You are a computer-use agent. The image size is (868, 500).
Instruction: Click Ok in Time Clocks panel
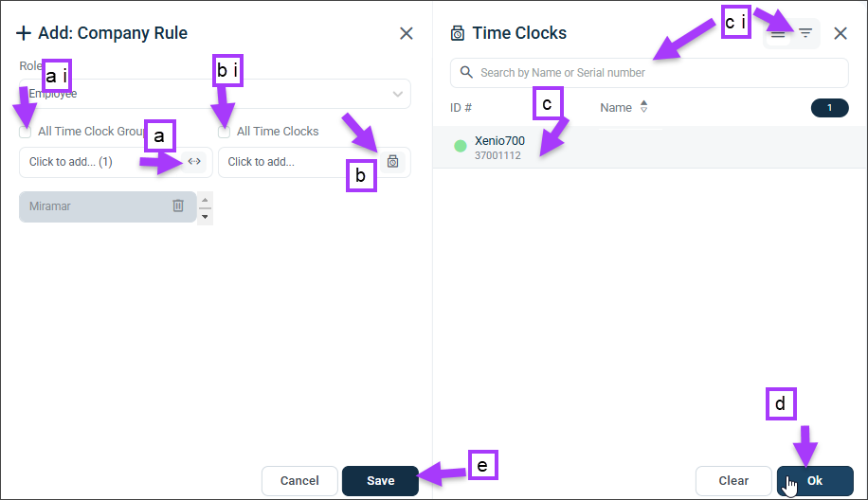[x=815, y=481]
